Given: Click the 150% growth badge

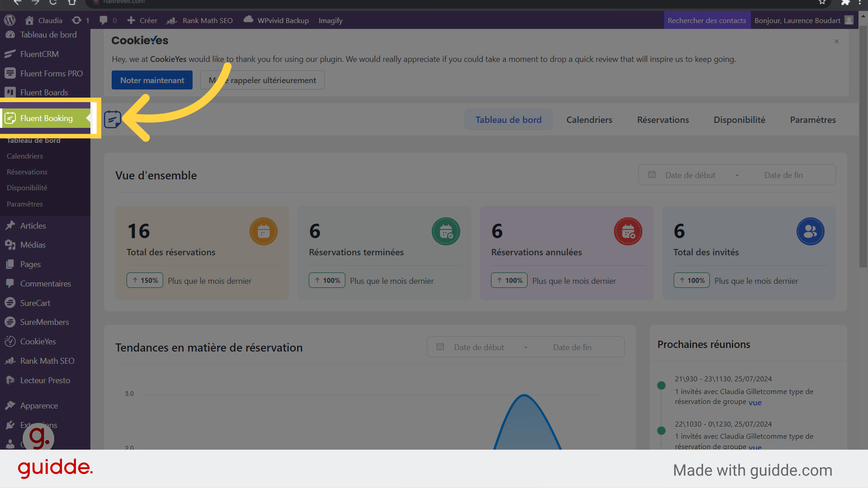Looking at the screenshot, I should coord(145,280).
